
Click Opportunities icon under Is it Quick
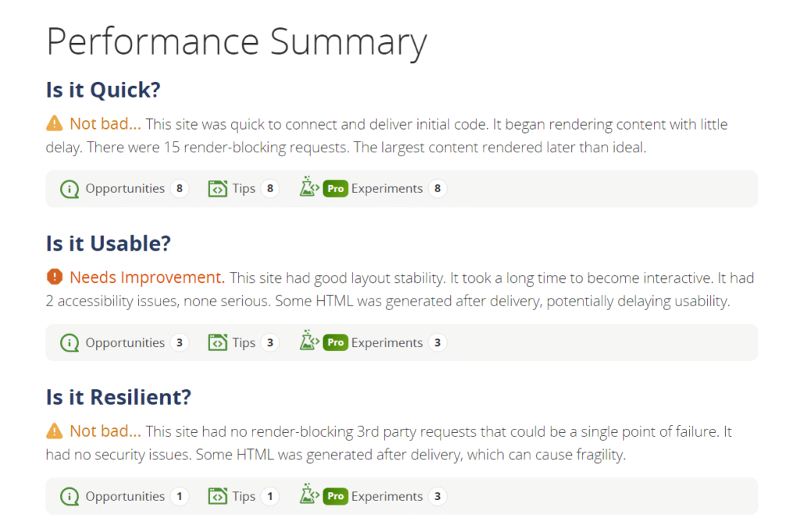click(70, 188)
